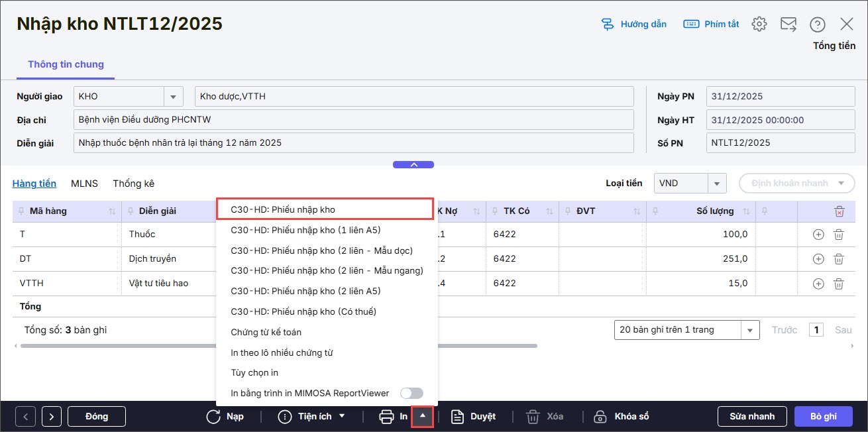Click the Nạp reload icon button
Screen dimensions: 868x432
[225, 417]
